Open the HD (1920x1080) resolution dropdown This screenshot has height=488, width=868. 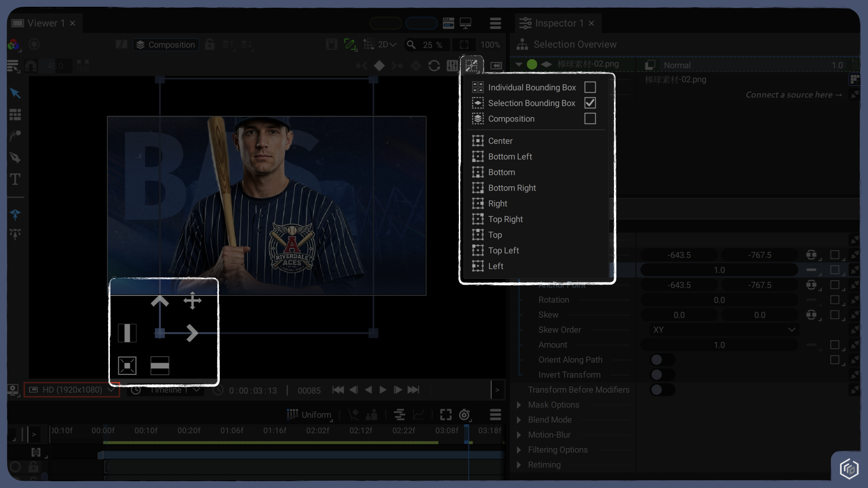[72, 390]
